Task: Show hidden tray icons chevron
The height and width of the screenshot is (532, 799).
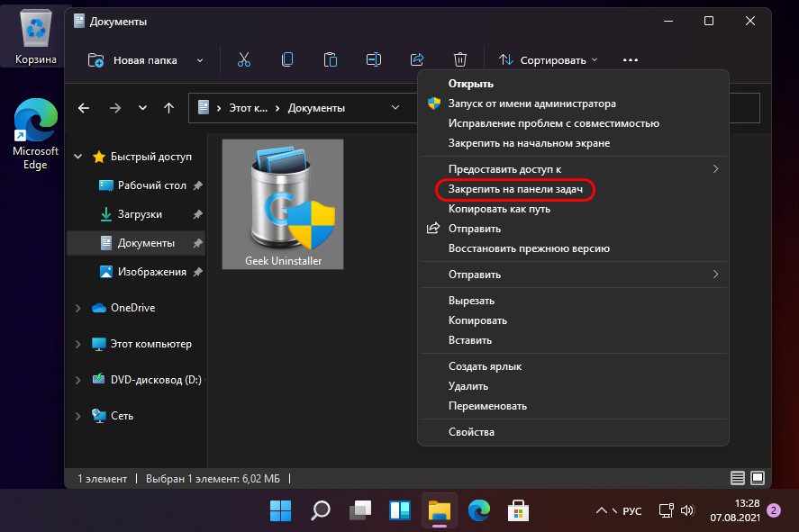Action: click(x=602, y=510)
